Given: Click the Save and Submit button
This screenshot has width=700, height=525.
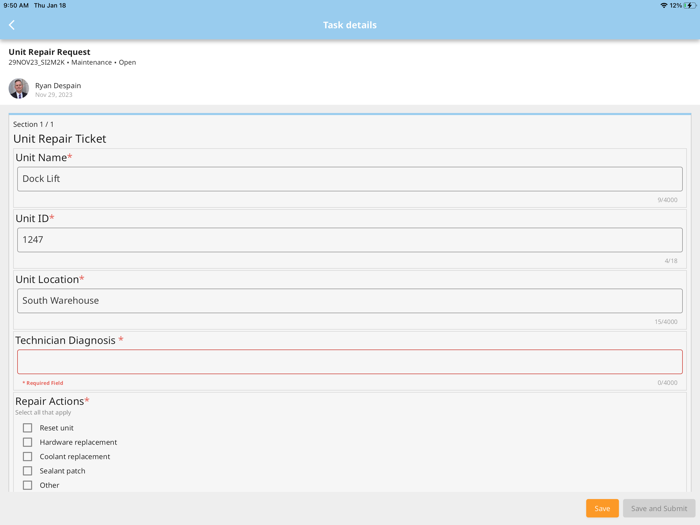Looking at the screenshot, I should coord(659,508).
